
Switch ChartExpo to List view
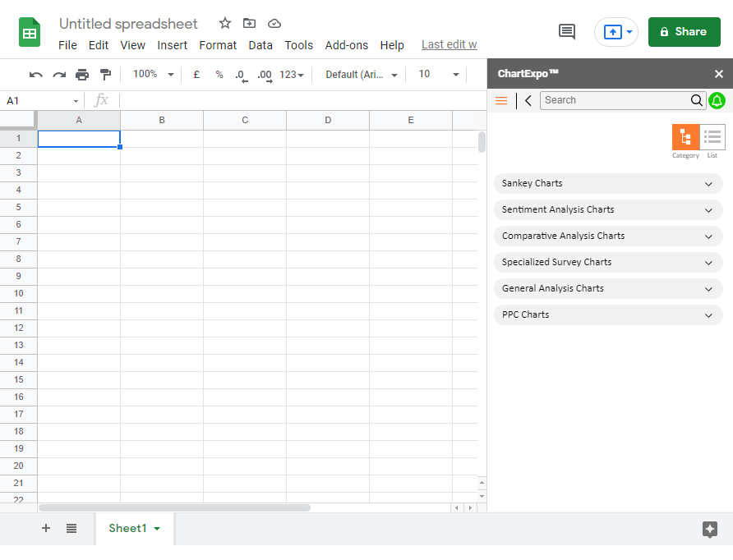[x=712, y=137]
